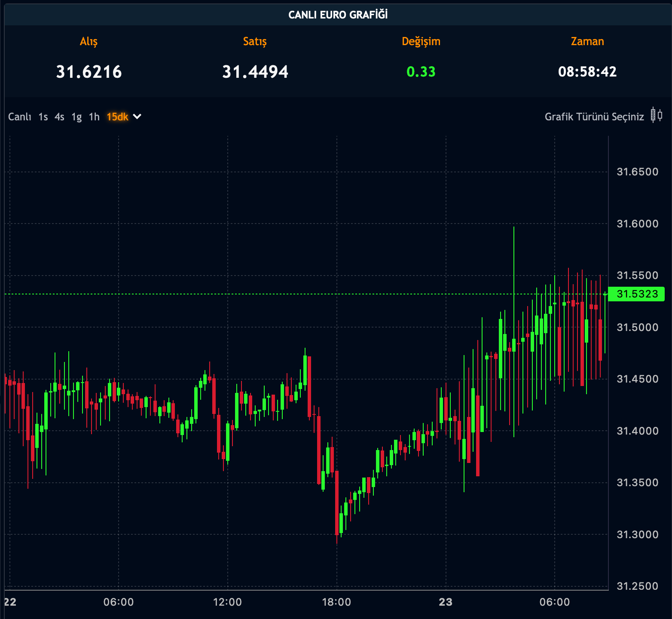Click the Alış heading
Image resolution: width=672 pixels, height=619 pixels.
89,42
